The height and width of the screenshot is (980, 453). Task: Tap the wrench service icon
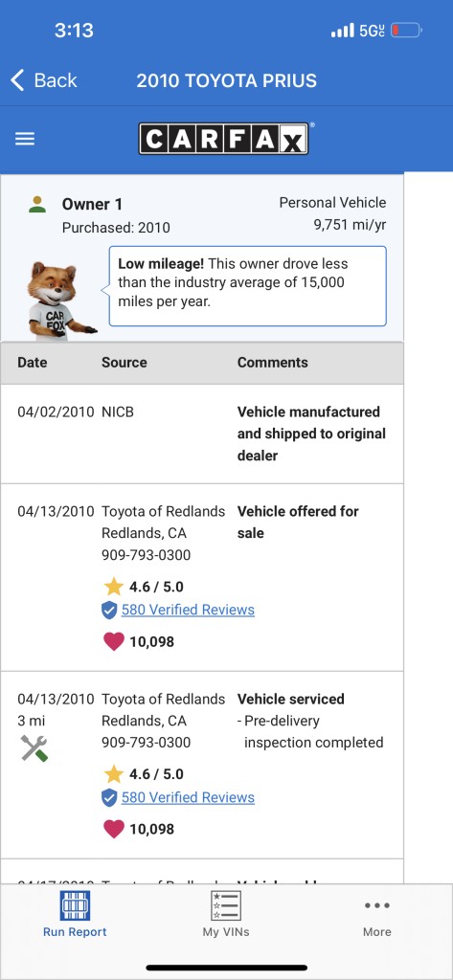tap(34, 748)
